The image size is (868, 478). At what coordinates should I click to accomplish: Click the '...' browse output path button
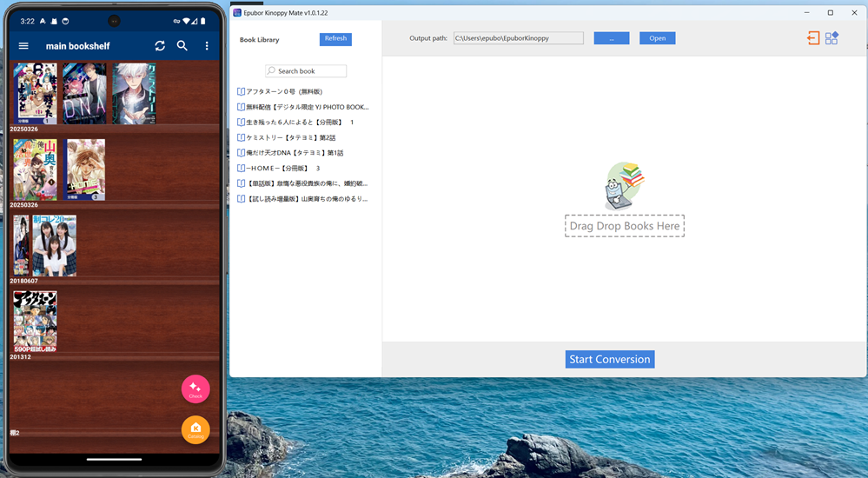click(612, 38)
